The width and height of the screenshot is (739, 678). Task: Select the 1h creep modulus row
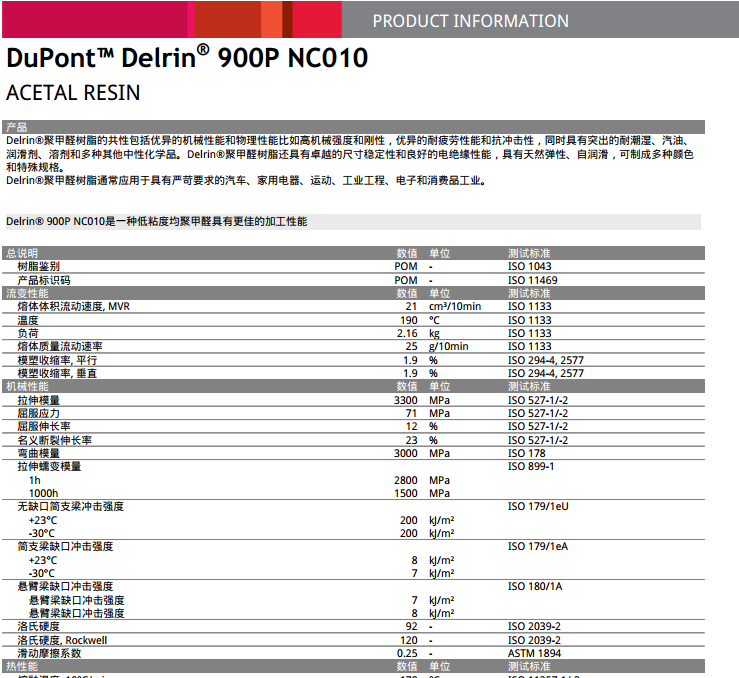(x=353, y=481)
